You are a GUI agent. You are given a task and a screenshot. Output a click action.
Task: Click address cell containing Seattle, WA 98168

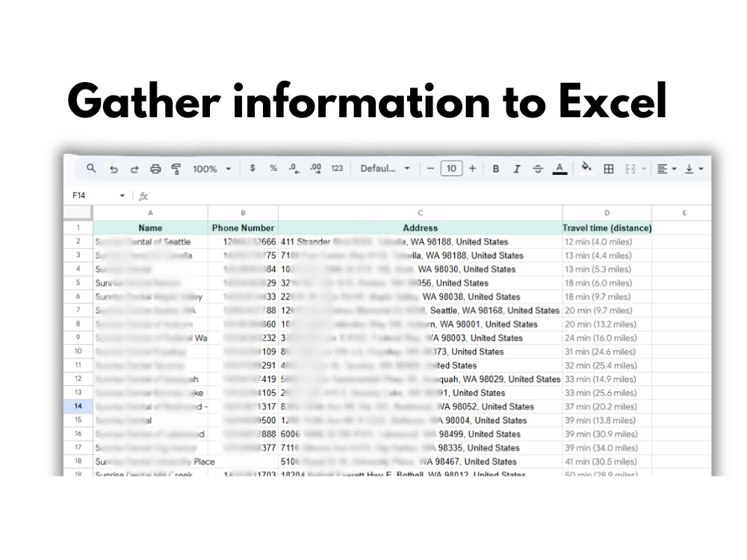point(420,311)
